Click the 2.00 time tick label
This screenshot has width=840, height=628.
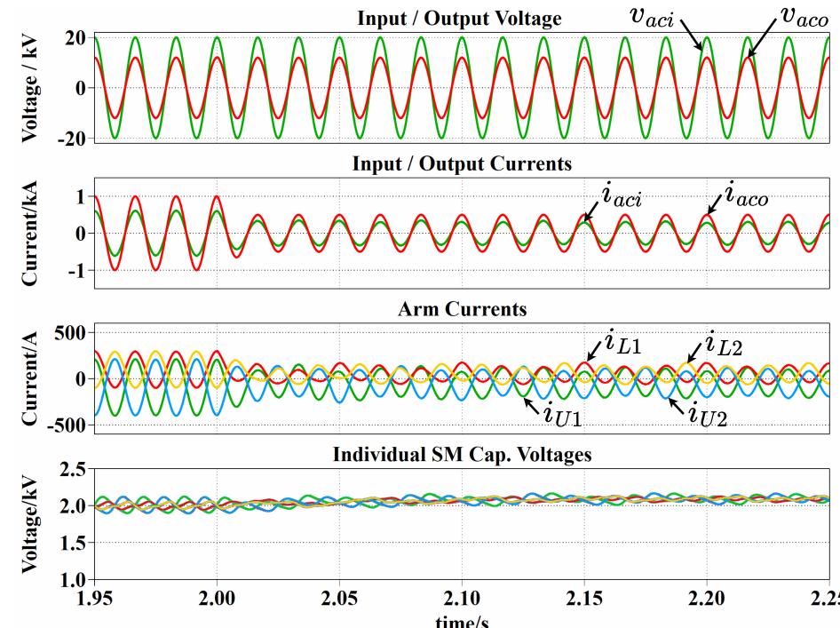click(217, 598)
